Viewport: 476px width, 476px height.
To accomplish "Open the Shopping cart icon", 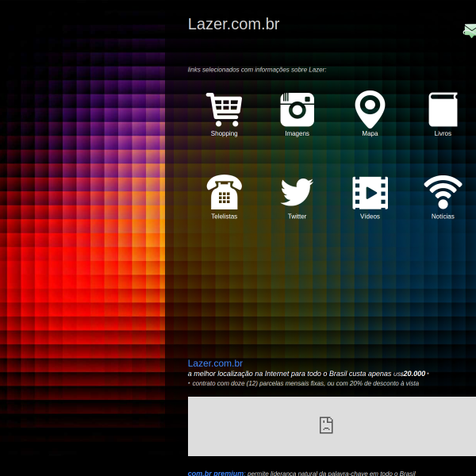I will (x=224, y=109).
